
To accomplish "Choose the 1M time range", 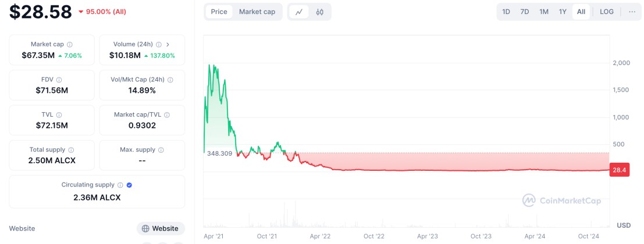I will point(544,12).
